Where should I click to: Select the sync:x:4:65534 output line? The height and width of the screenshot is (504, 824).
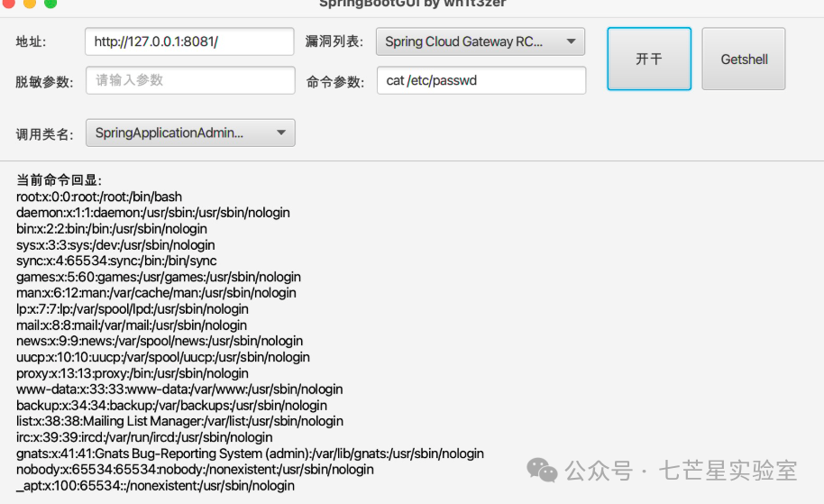click(116, 261)
